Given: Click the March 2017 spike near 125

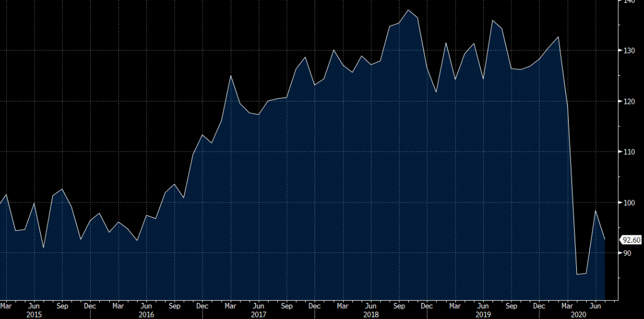Looking at the screenshot, I should [x=230, y=76].
